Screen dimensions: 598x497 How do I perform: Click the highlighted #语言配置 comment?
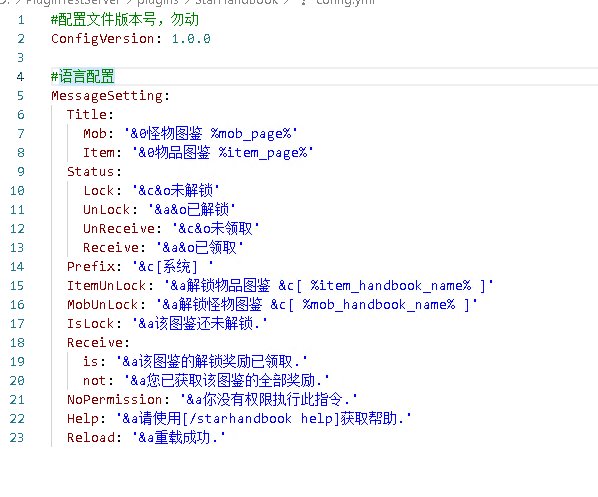[x=83, y=76]
